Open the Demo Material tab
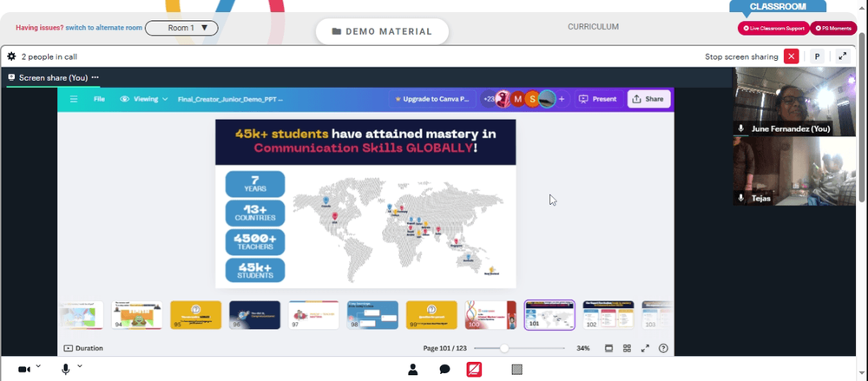The width and height of the screenshot is (868, 381). coord(382,31)
